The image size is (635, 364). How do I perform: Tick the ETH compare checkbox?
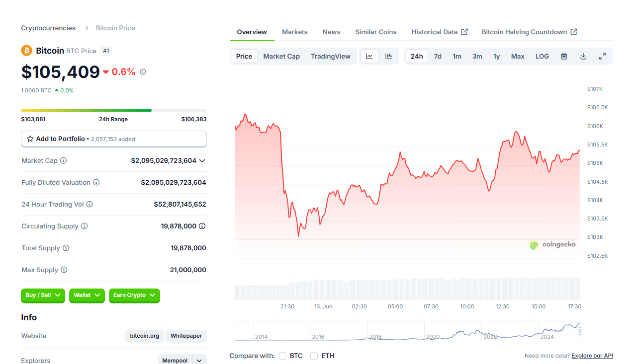(314, 356)
